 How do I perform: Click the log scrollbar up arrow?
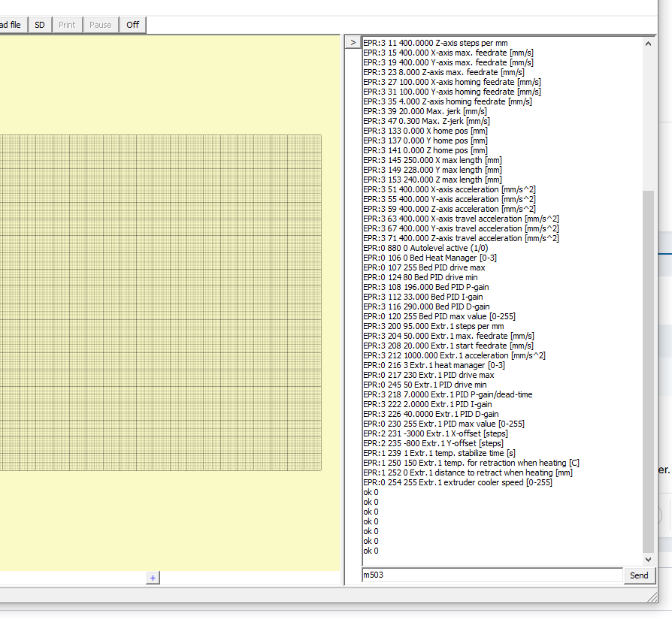(648, 44)
